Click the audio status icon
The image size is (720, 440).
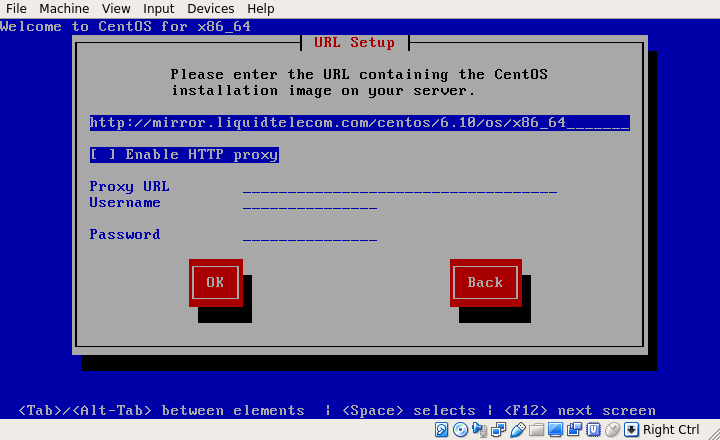(479, 430)
